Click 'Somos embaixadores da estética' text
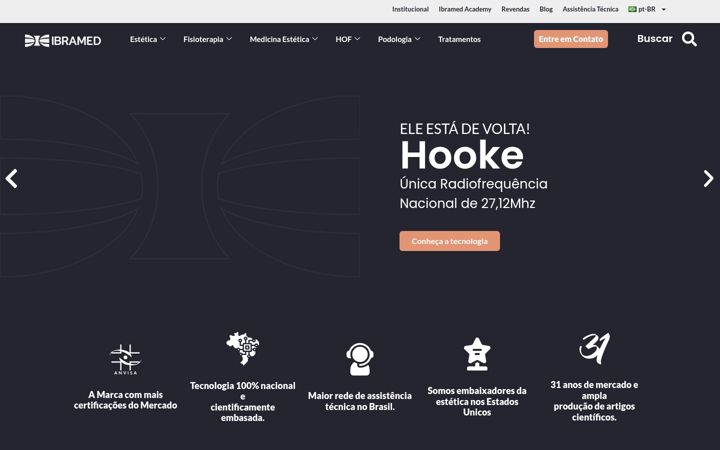 (x=477, y=396)
